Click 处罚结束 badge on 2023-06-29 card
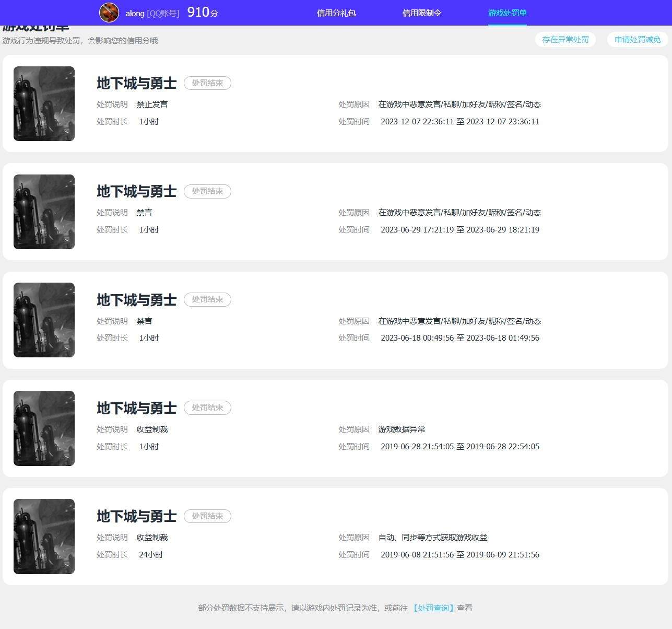 tap(207, 191)
